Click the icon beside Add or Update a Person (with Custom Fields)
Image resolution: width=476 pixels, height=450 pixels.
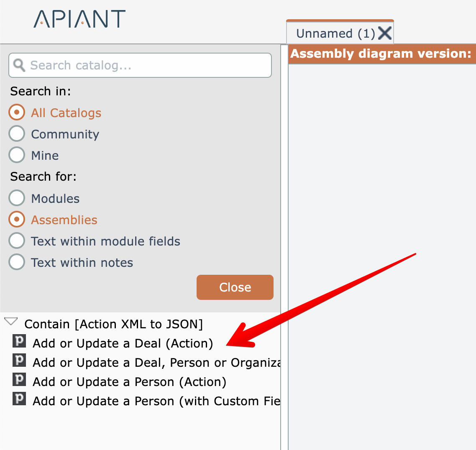[19, 399]
